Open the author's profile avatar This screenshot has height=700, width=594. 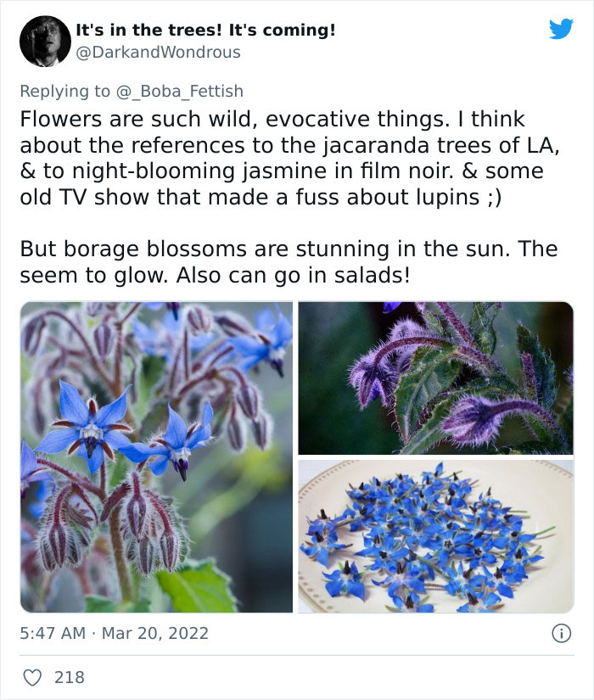pyautogui.click(x=45, y=41)
